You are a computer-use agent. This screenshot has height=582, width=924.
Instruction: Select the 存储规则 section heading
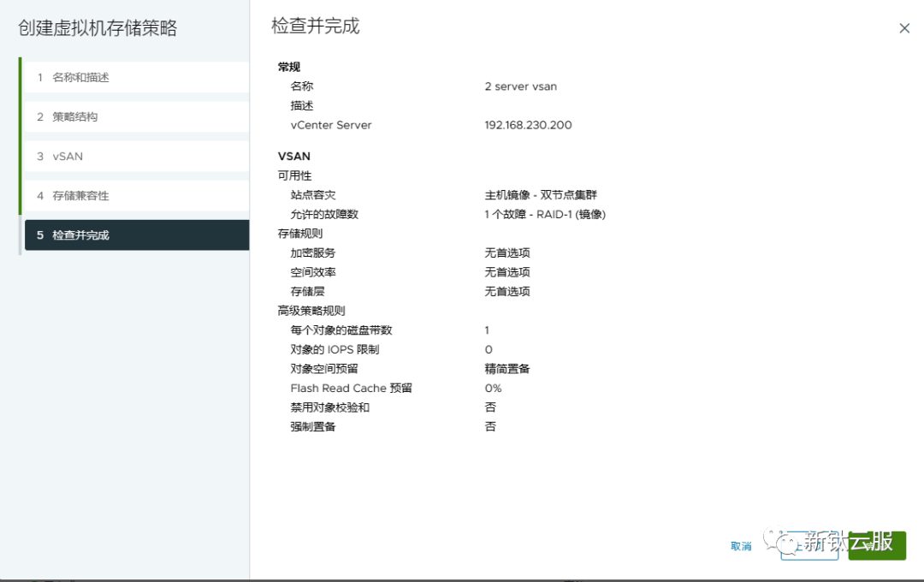[301, 233]
